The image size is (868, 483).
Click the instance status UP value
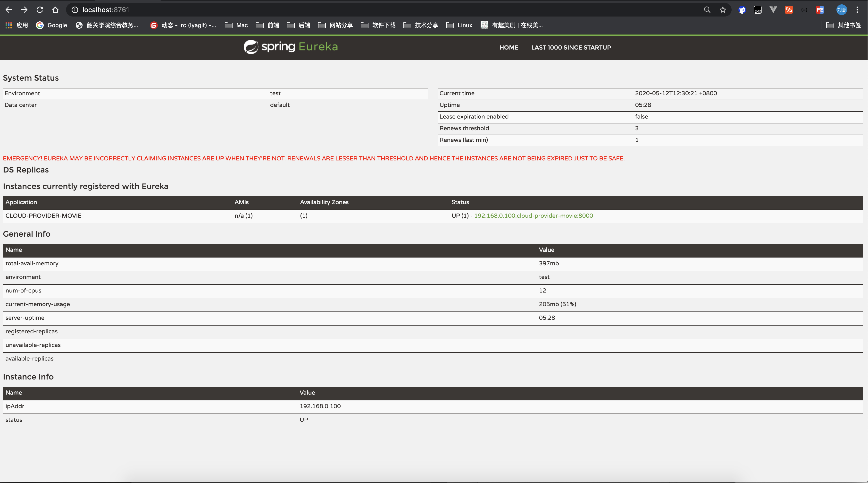304,420
